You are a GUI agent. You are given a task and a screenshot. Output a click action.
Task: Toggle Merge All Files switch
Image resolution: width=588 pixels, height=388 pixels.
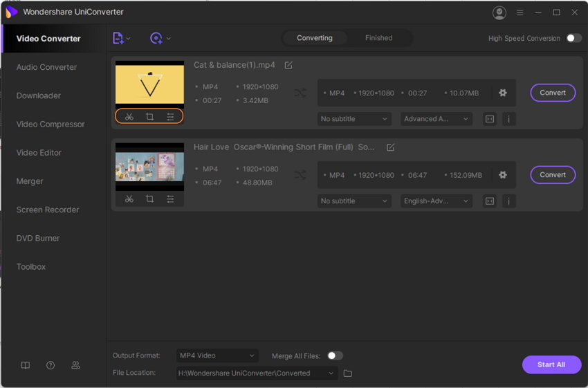click(x=335, y=355)
